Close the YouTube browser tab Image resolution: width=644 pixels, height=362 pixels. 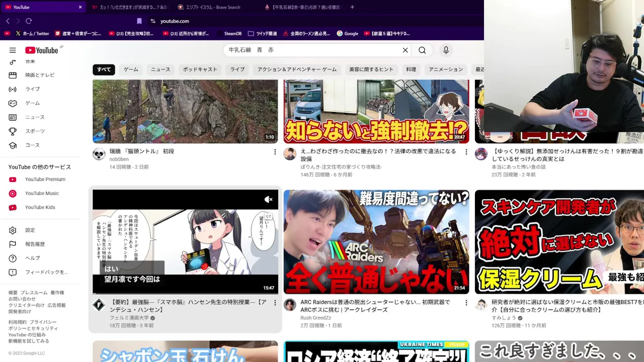tap(80, 7)
